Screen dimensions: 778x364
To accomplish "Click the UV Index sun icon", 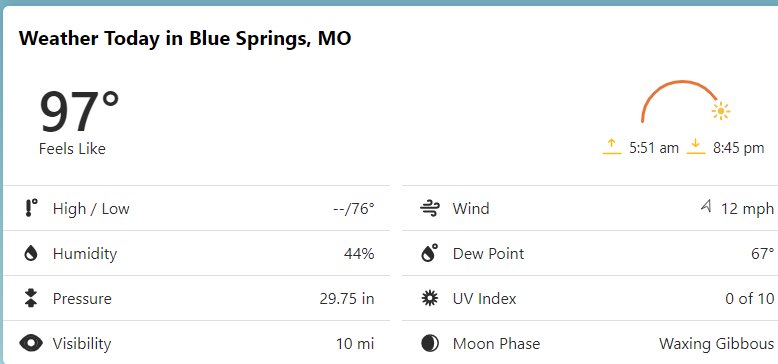I will pos(430,298).
